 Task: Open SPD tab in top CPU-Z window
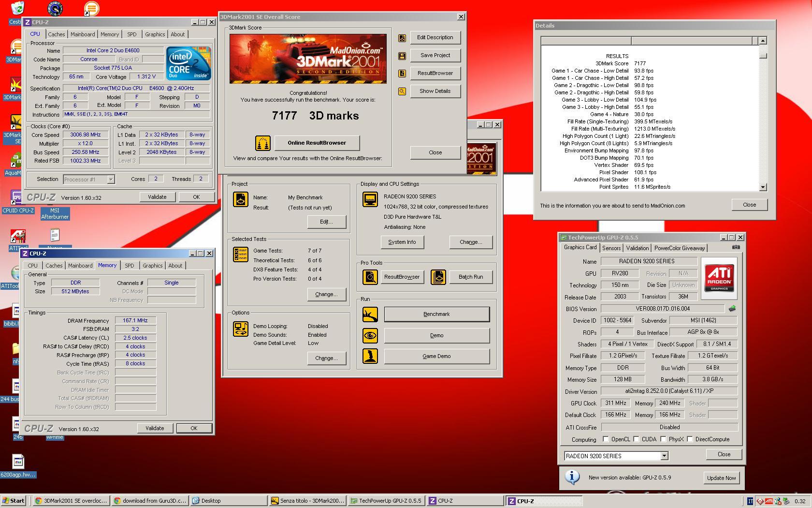click(x=131, y=34)
